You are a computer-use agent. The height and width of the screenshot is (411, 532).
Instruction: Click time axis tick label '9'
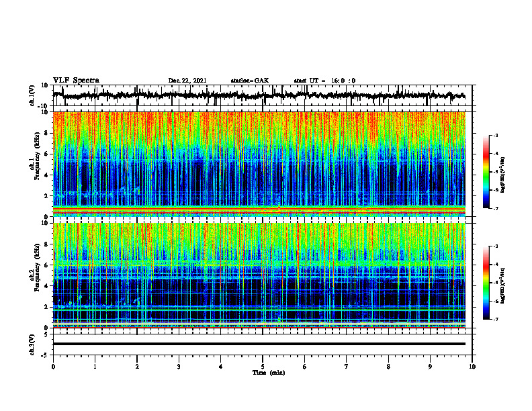pyautogui.click(x=430, y=367)
